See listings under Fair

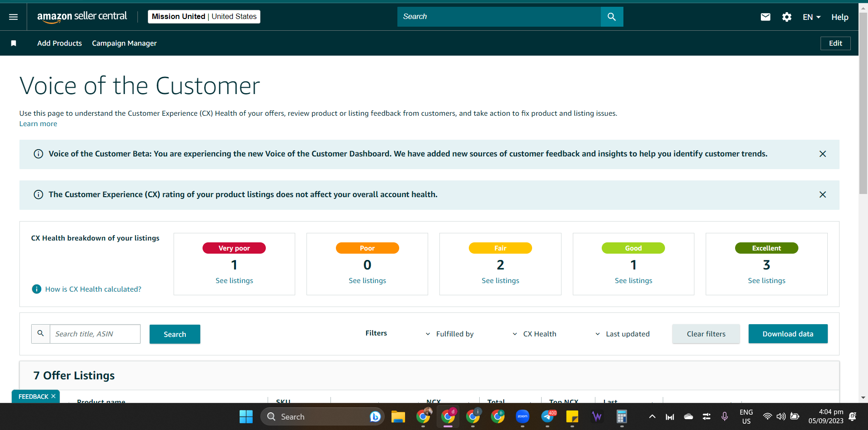point(500,281)
